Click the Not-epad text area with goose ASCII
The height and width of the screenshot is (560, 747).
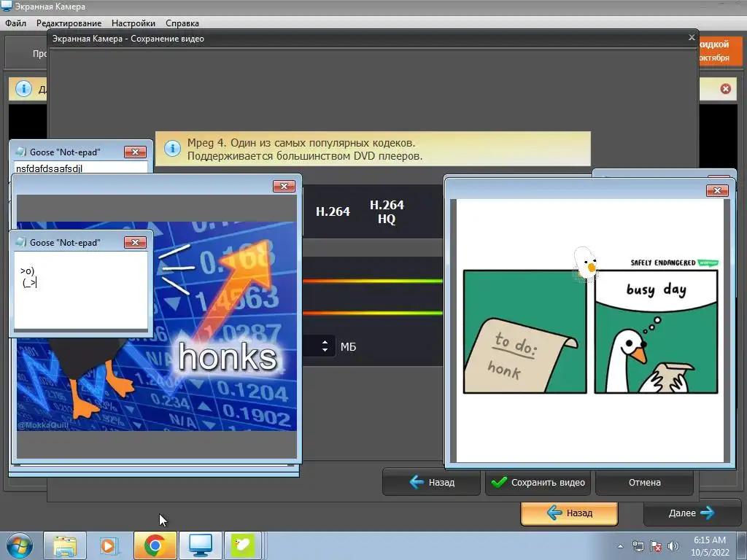(x=81, y=290)
